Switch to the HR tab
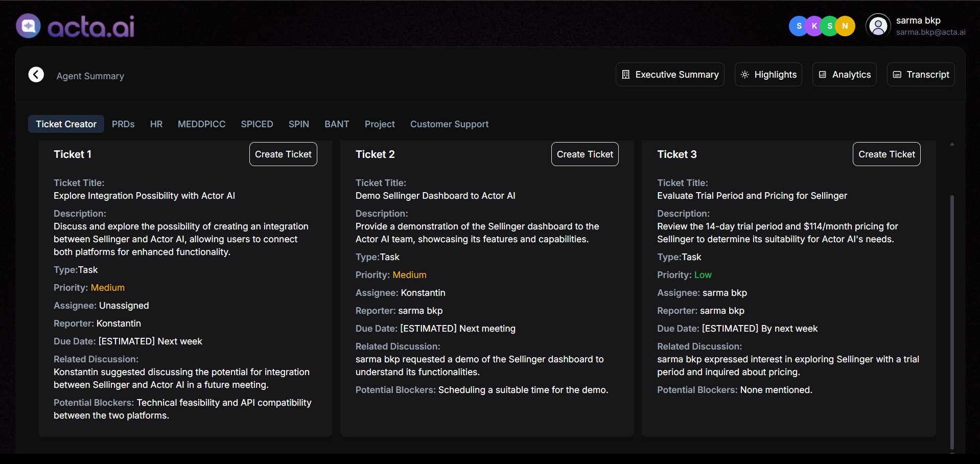The height and width of the screenshot is (464, 980). [x=156, y=124]
